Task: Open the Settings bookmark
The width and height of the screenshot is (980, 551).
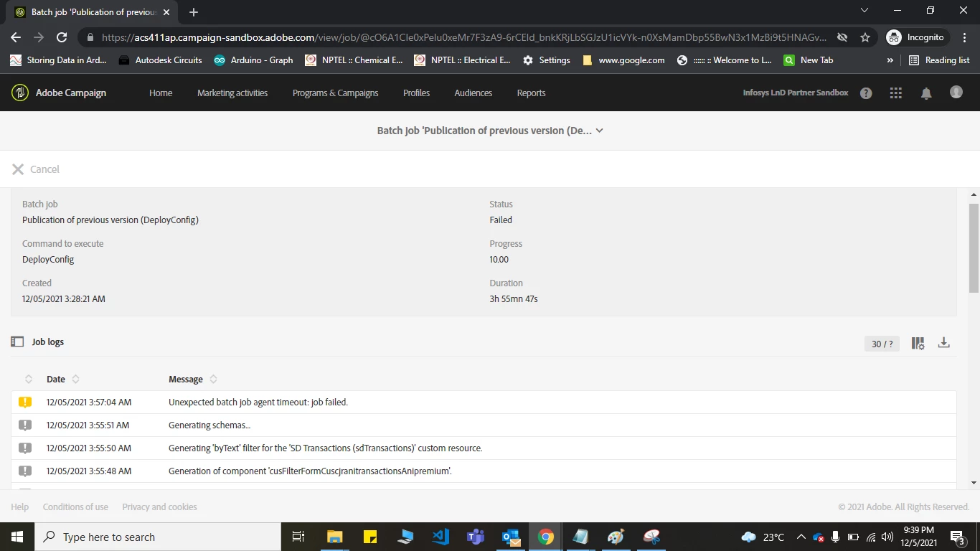Action: [546, 60]
